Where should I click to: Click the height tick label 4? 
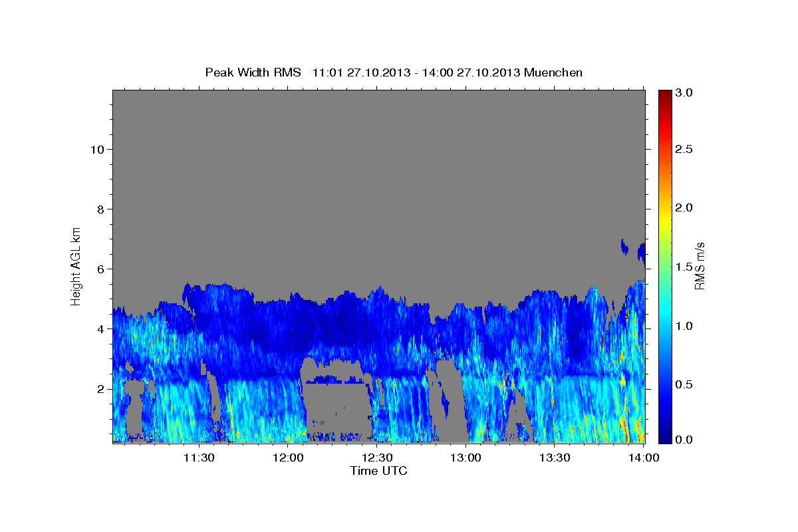[x=99, y=329]
